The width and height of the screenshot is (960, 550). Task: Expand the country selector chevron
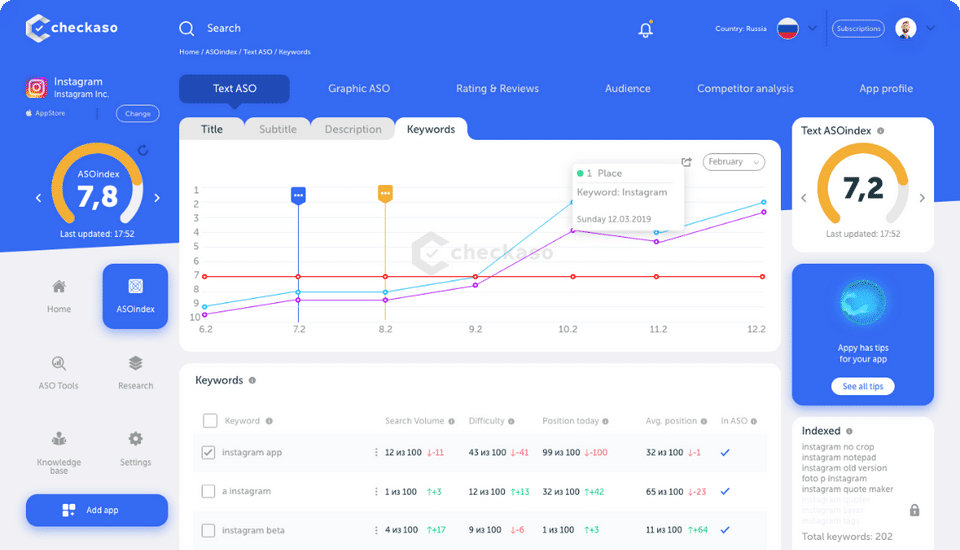(812, 28)
